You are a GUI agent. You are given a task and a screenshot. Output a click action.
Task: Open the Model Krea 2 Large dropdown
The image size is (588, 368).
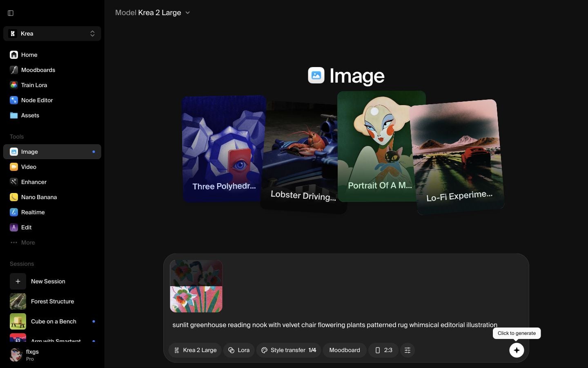[x=153, y=13]
